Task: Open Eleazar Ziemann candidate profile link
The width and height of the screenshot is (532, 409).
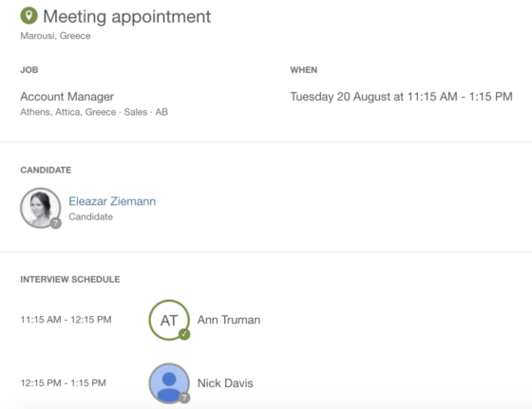Action: point(112,201)
